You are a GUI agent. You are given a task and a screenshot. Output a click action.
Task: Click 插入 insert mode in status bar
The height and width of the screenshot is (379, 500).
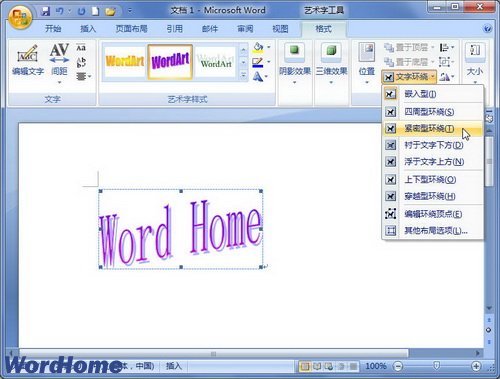tap(174, 366)
